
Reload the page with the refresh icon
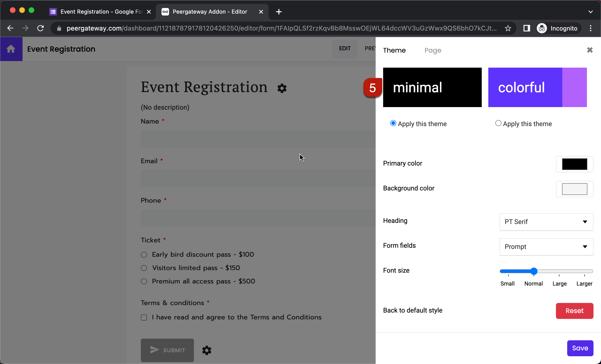point(40,28)
